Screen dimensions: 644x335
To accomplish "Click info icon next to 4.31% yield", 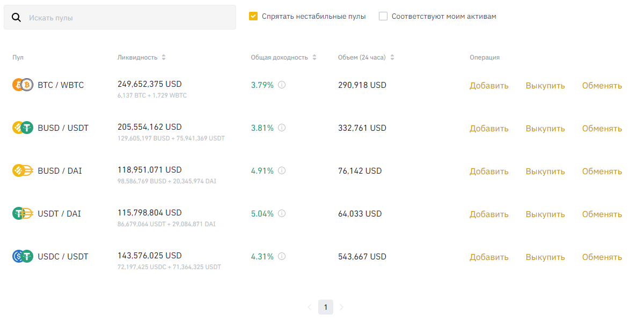I will [x=282, y=256].
